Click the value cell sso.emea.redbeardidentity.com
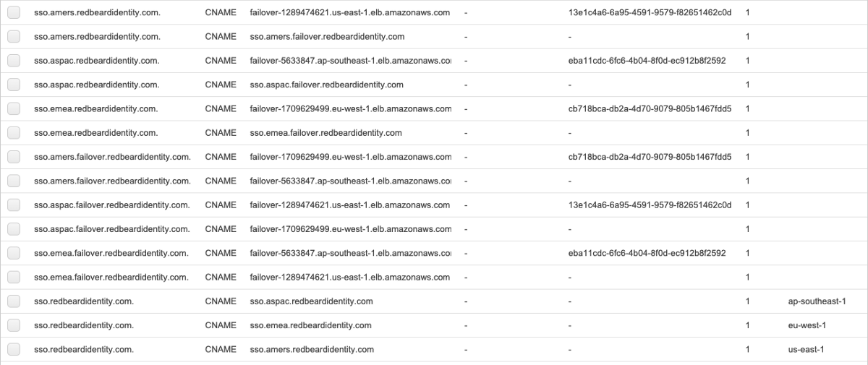This screenshot has height=365, width=868. [x=310, y=325]
